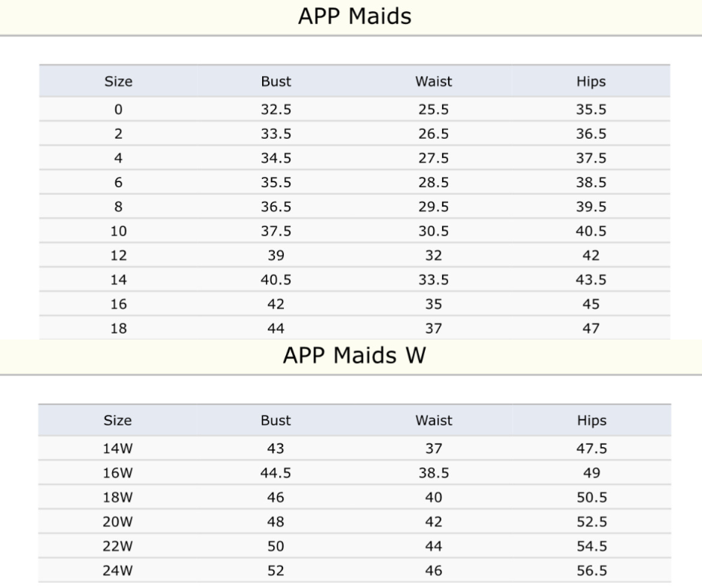Screen dimensions: 702x588
Task: Click the size 8 waist value 29.5
Action: pyautogui.click(x=433, y=207)
